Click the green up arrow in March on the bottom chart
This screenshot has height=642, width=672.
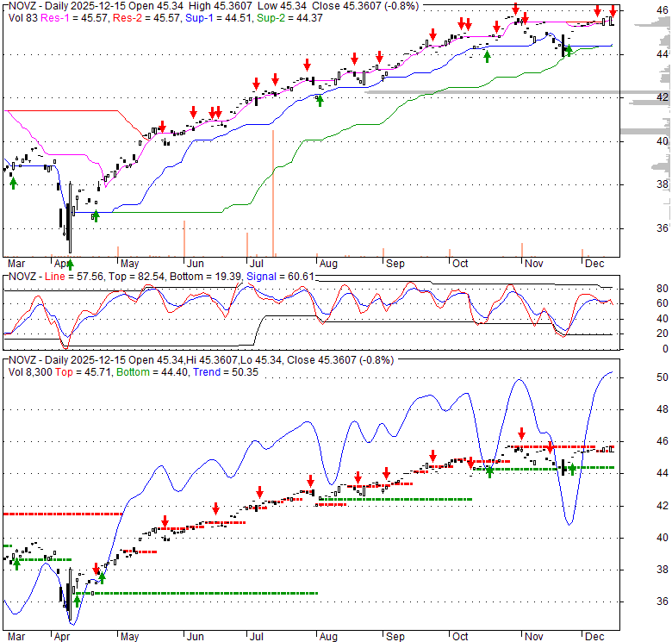(16, 562)
